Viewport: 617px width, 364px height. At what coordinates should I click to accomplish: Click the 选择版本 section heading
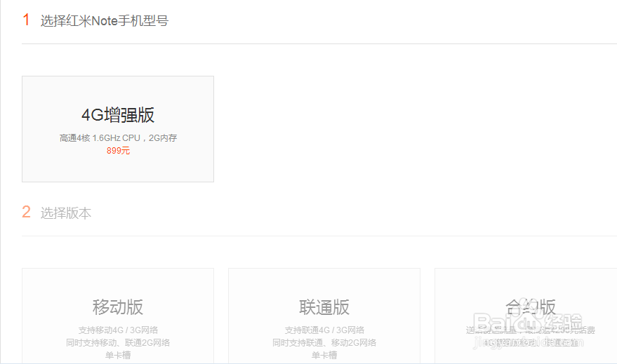(66, 213)
